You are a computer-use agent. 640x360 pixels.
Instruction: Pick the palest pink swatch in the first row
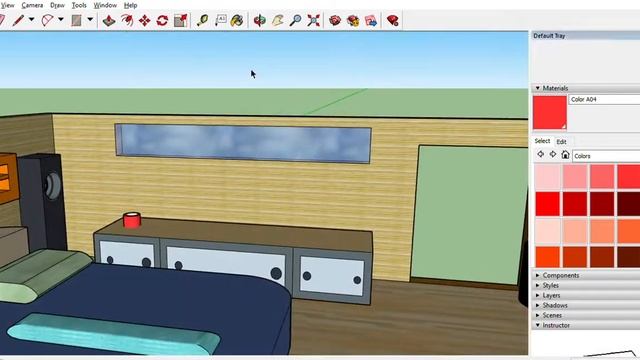[x=548, y=176]
